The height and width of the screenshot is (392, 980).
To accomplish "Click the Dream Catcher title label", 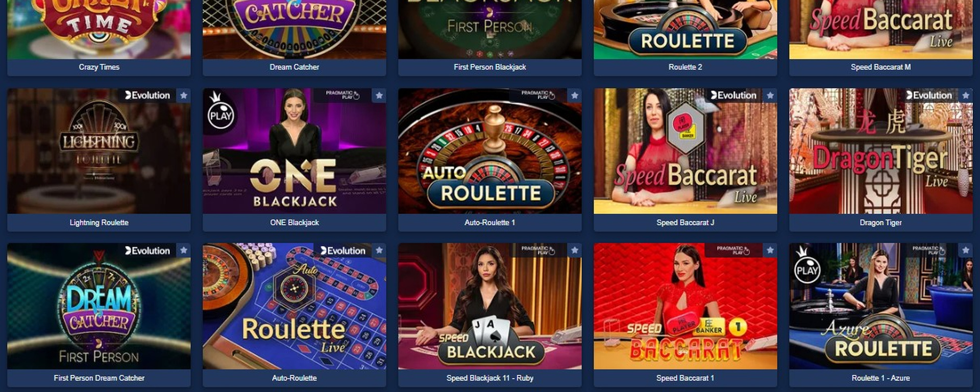I will pyautogui.click(x=295, y=67).
